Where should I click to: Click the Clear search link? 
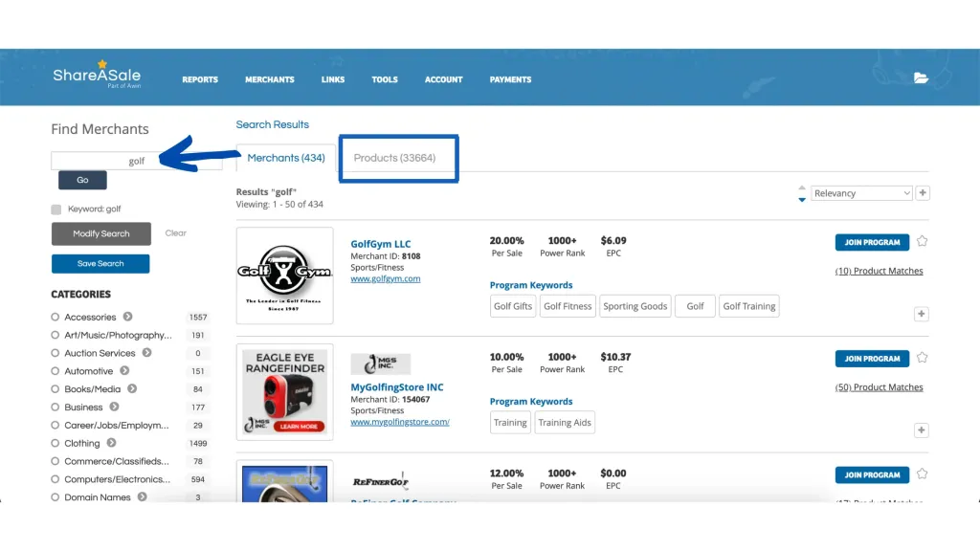[176, 233]
